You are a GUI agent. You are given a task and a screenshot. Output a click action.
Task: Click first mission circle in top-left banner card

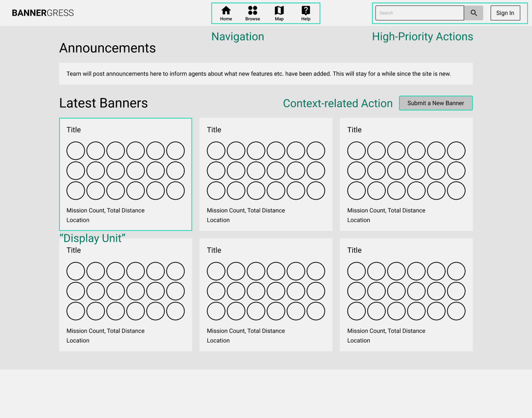[76, 151]
